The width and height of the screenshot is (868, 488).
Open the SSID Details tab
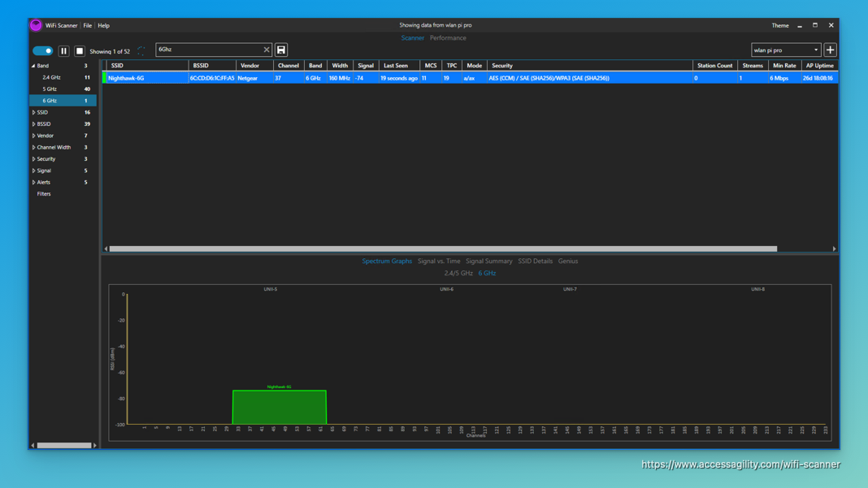(536, 261)
